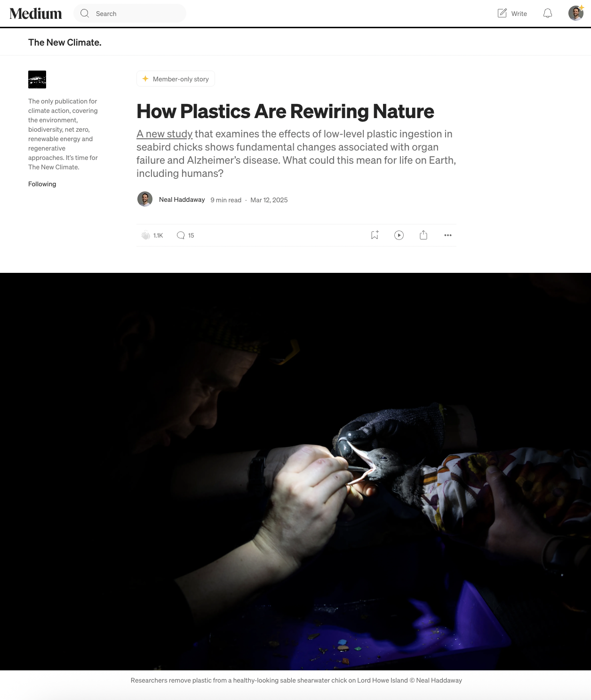591x700 pixels.
Task: Open the share story menu
Action: [423, 235]
